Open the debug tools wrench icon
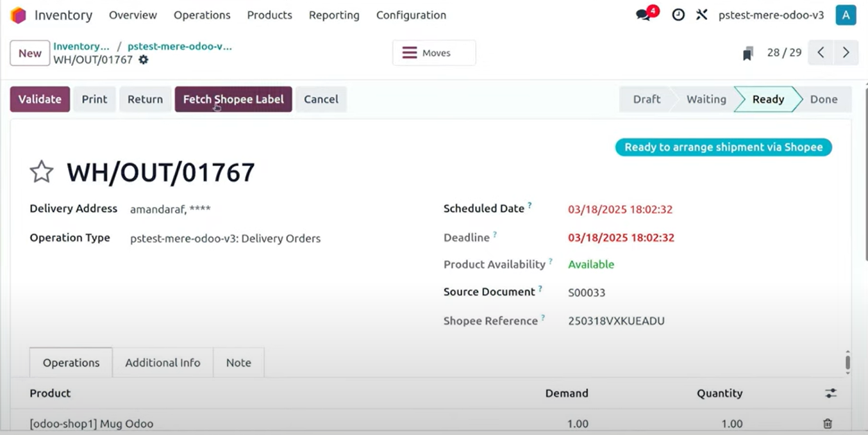Screen dimensions: 868x435 point(701,15)
